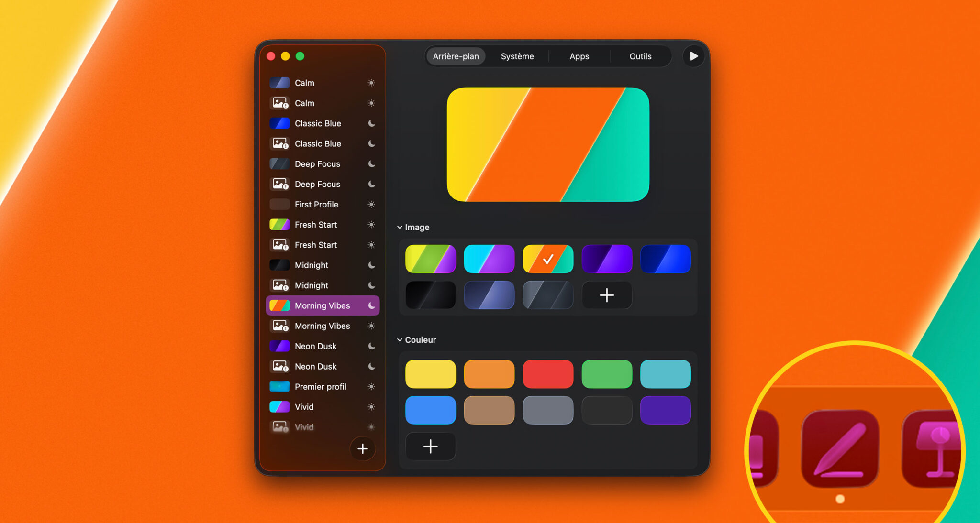Click the plus icon at the sidebar bottom
980x523 pixels.
tap(362, 449)
